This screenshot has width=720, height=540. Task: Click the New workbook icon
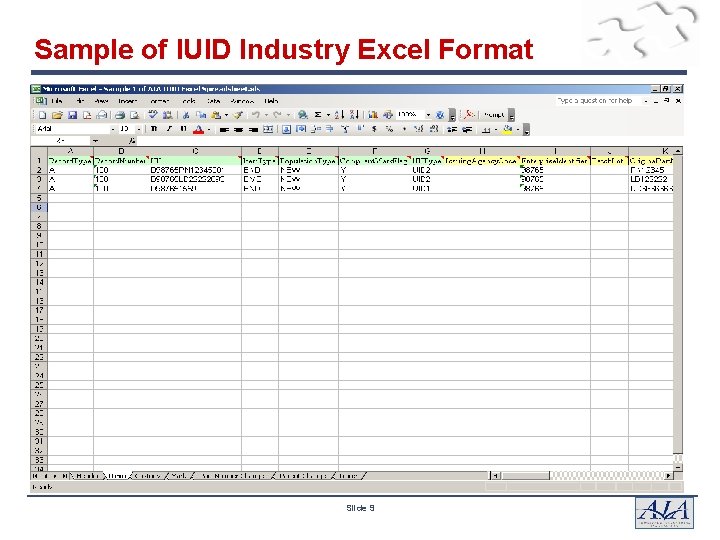[x=42, y=115]
